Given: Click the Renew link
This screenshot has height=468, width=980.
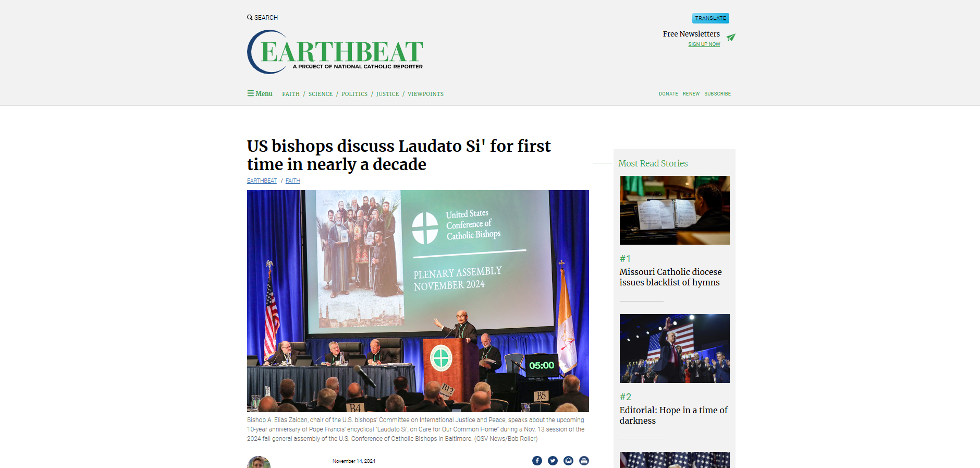Looking at the screenshot, I should click(691, 94).
